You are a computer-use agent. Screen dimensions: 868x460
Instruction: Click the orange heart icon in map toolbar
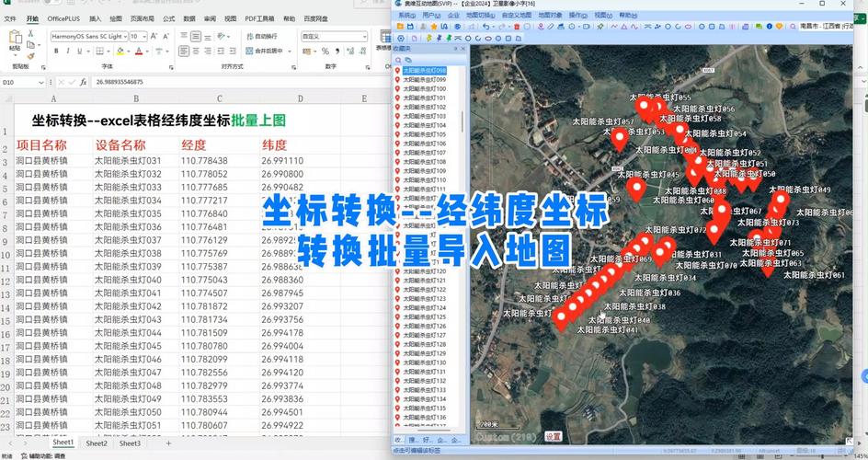[x=779, y=27]
